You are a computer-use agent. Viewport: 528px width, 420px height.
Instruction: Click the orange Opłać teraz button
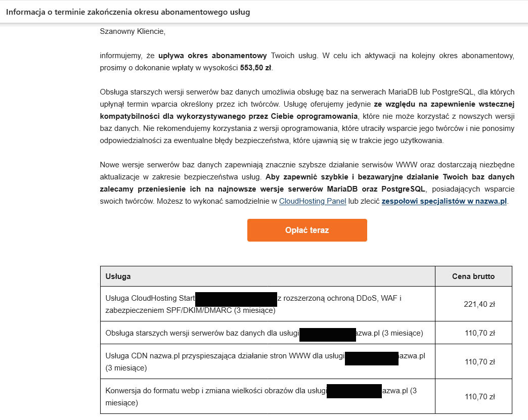click(x=307, y=230)
